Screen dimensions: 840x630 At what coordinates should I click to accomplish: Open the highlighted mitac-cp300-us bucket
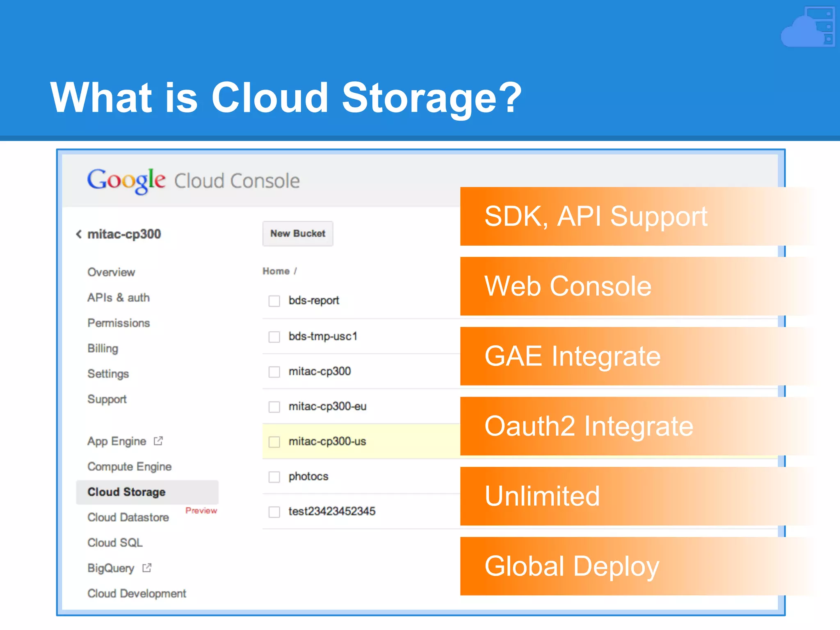point(327,442)
